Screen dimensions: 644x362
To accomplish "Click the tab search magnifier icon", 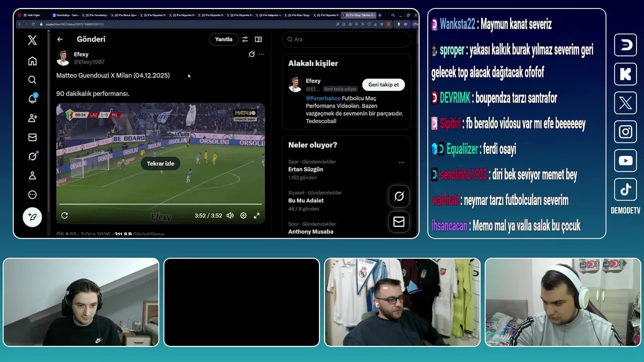I will [393, 15].
